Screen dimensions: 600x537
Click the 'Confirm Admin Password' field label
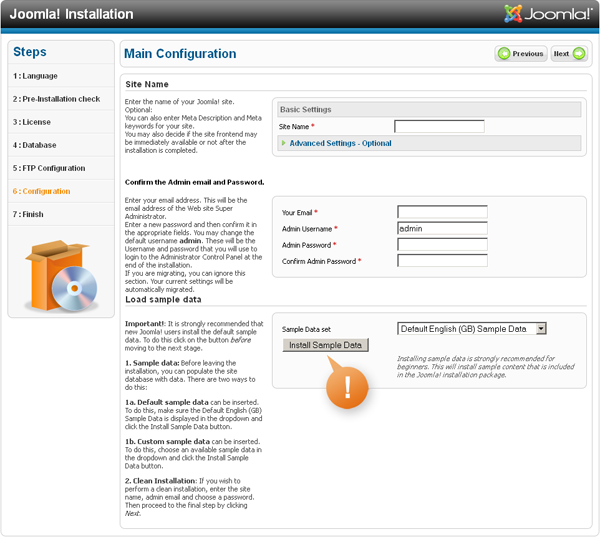[x=319, y=261]
